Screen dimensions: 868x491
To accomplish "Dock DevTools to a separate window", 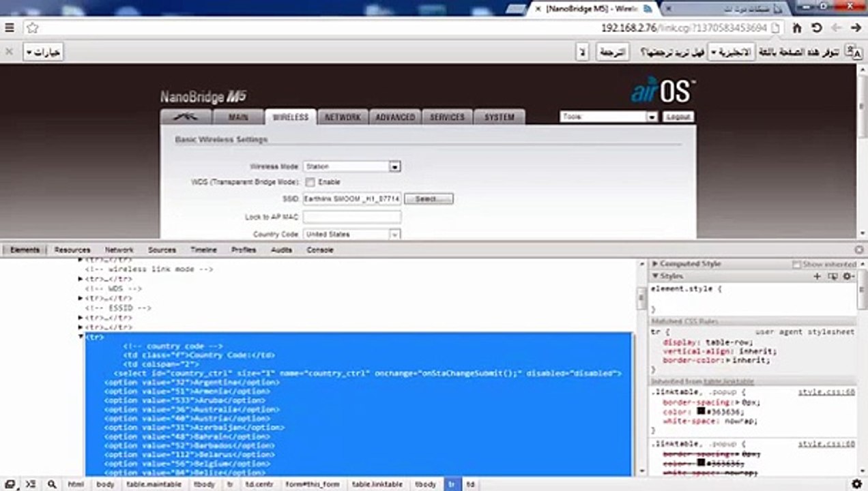I will [10, 484].
